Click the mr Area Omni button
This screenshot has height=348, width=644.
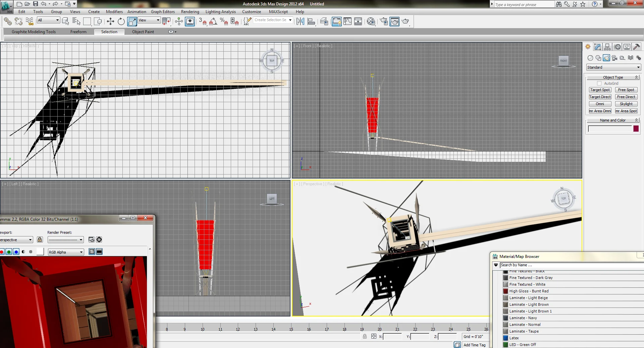tap(600, 111)
